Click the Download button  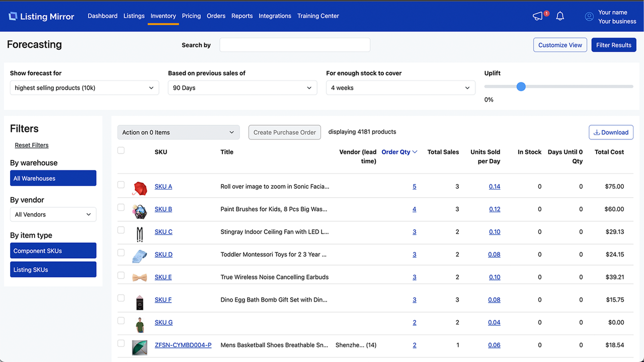coord(611,132)
